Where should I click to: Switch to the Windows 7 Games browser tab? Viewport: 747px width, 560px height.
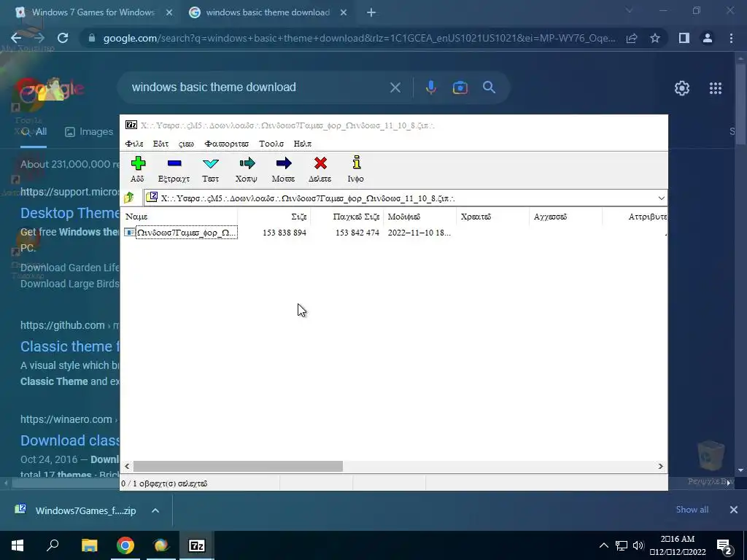click(93, 12)
